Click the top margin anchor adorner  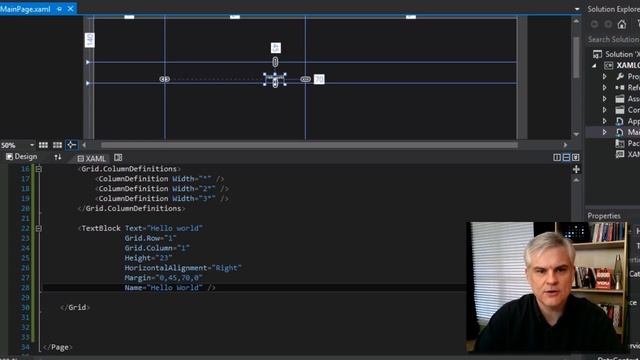click(x=275, y=62)
